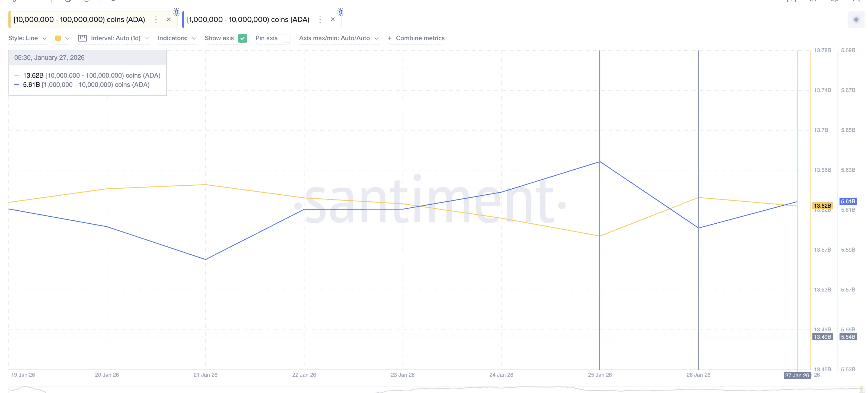
Task: Click the calendar icon next to Interval
Action: coord(82,39)
